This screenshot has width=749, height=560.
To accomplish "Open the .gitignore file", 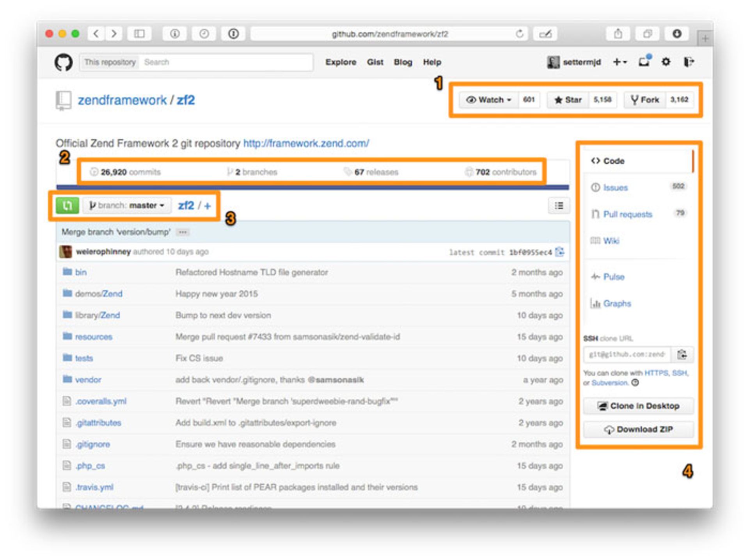I will coord(92,444).
